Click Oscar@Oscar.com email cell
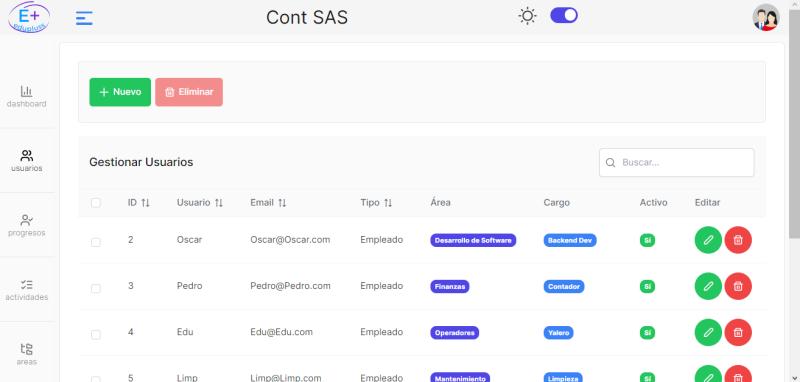The width and height of the screenshot is (800, 382). 290,240
